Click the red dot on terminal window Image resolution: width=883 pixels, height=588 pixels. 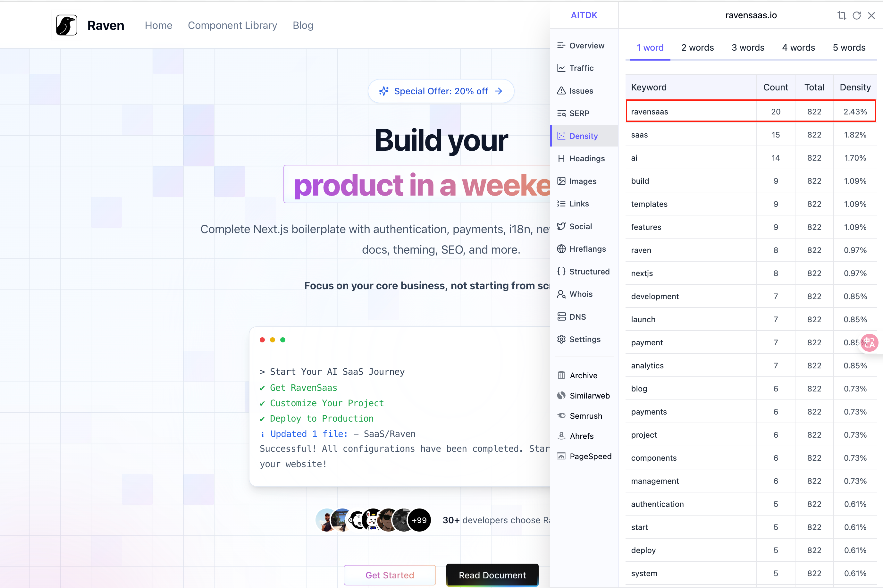[262, 340]
